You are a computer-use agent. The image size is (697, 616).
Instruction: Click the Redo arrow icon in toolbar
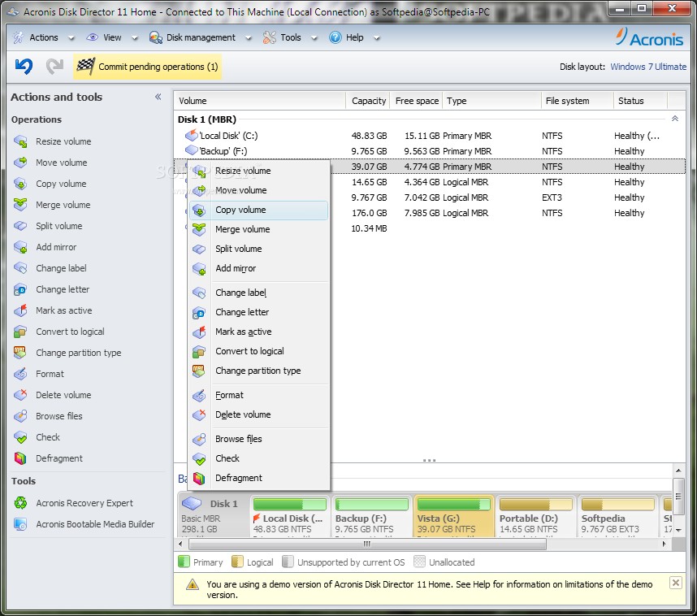54,67
